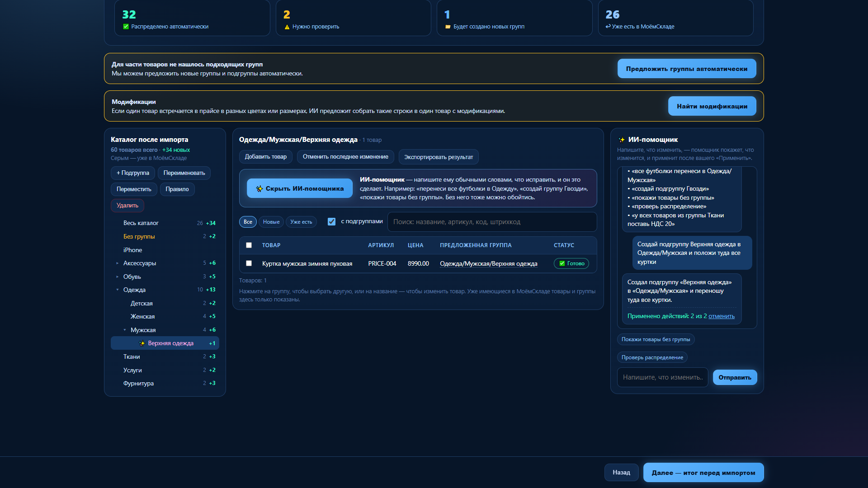Click the + Подгруппа button
The width and height of the screenshot is (868, 488).
point(133,173)
